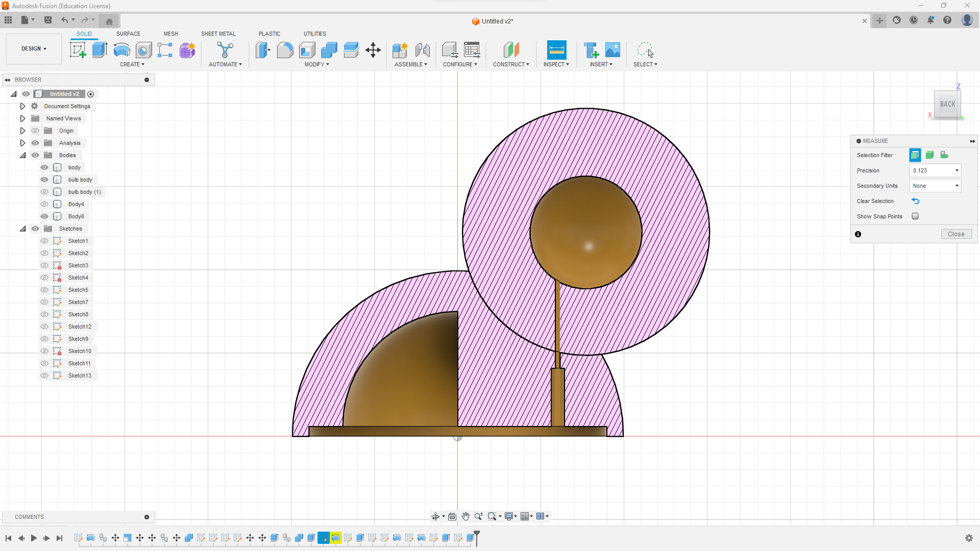This screenshot has height=551, width=980.
Task: Play the timeline animation
Action: [x=34, y=538]
